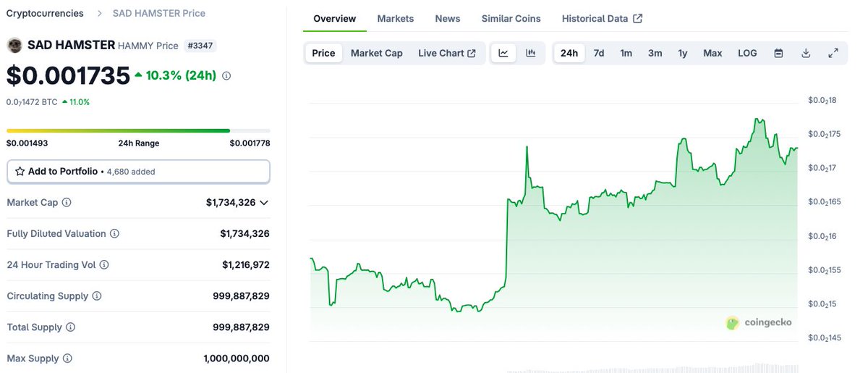The height and width of the screenshot is (373, 868).
Task: Select the 3m time range
Action: tap(655, 53)
